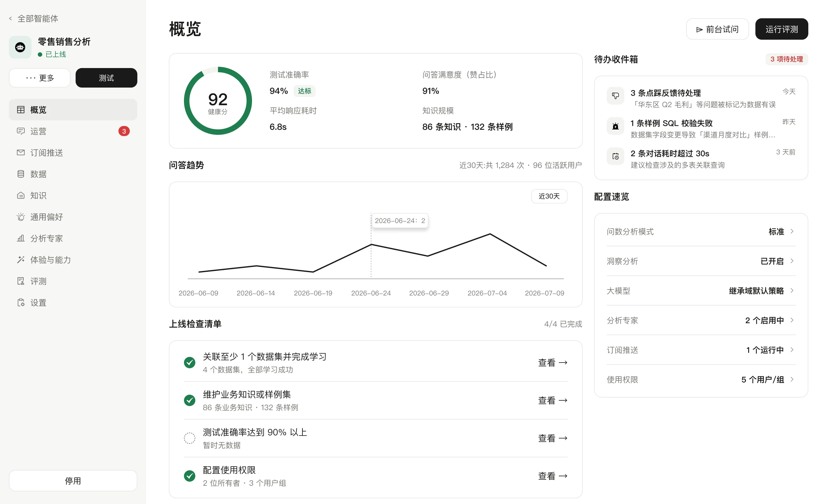Click the 数据 database icon
Viewport: 831px width, 504px height.
(x=20, y=174)
